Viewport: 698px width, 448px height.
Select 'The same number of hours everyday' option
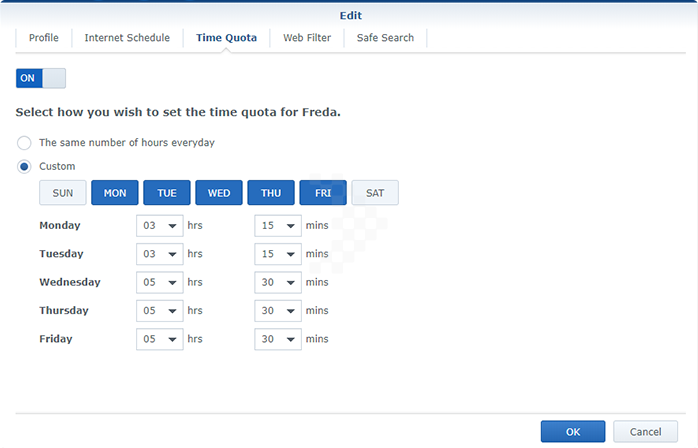click(25, 143)
